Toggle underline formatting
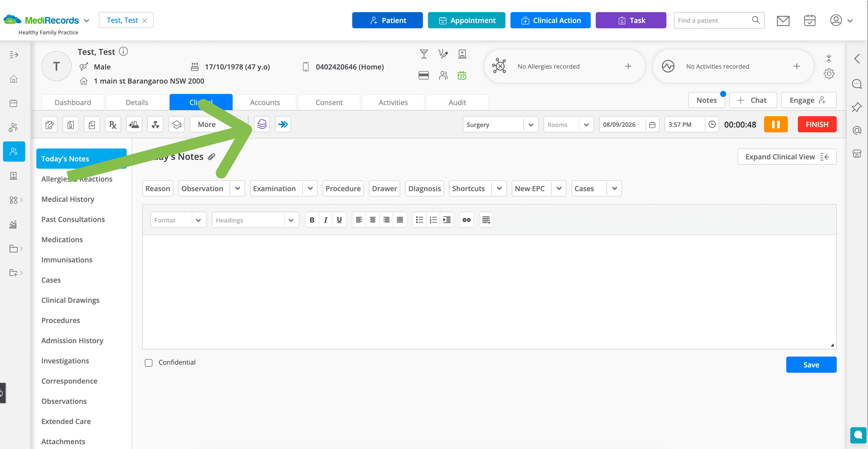Screen dimensions: 868x449 [x=339, y=220]
